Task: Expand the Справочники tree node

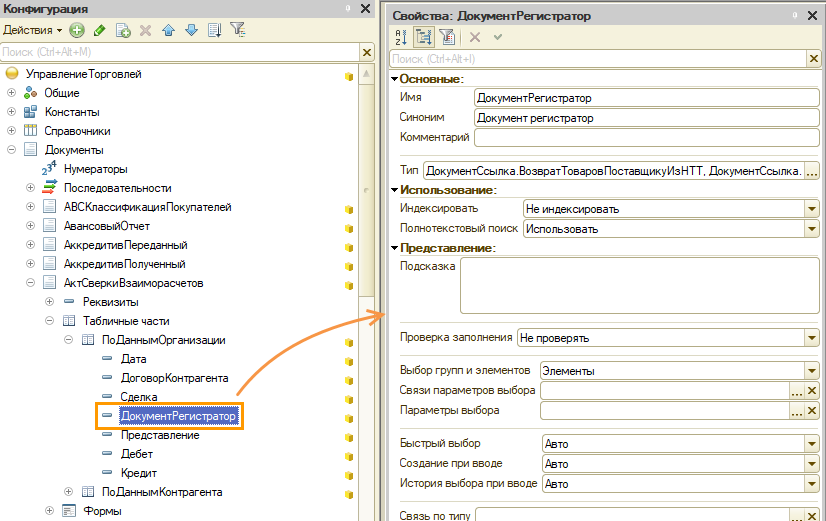Action: (12, 131)
